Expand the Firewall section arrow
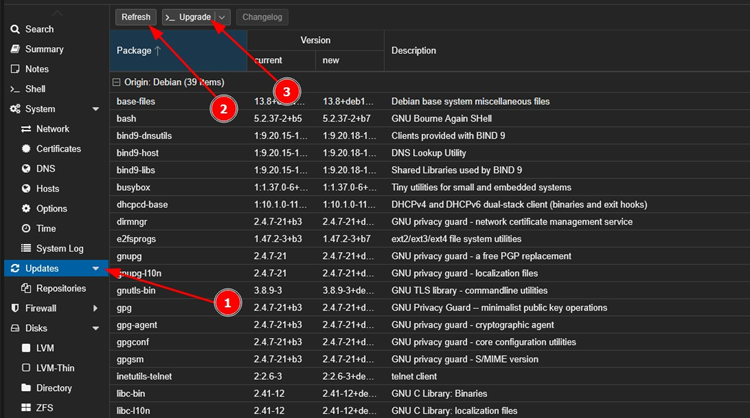Image resolution: width=750 pixels, height=418 pixels. (x=96, y=308)
